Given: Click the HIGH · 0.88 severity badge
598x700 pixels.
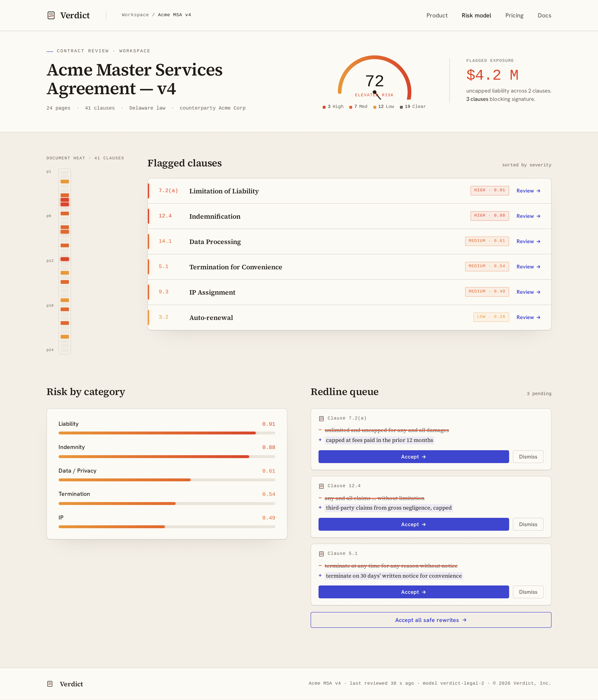Looking at the screenshot, I should (489, 216).
